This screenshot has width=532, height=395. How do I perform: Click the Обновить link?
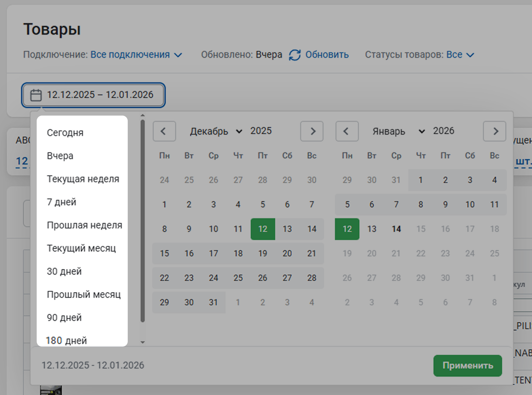[x=327, y=55]
